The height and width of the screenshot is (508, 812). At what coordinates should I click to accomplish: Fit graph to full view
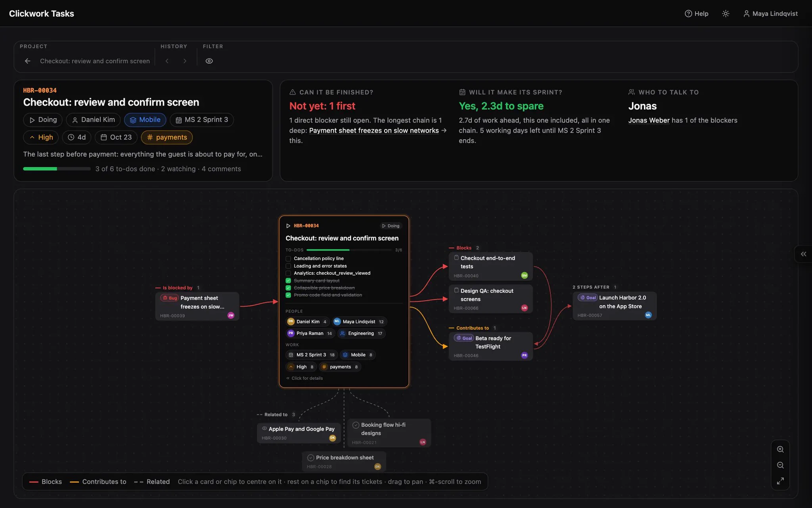(780, 481)
